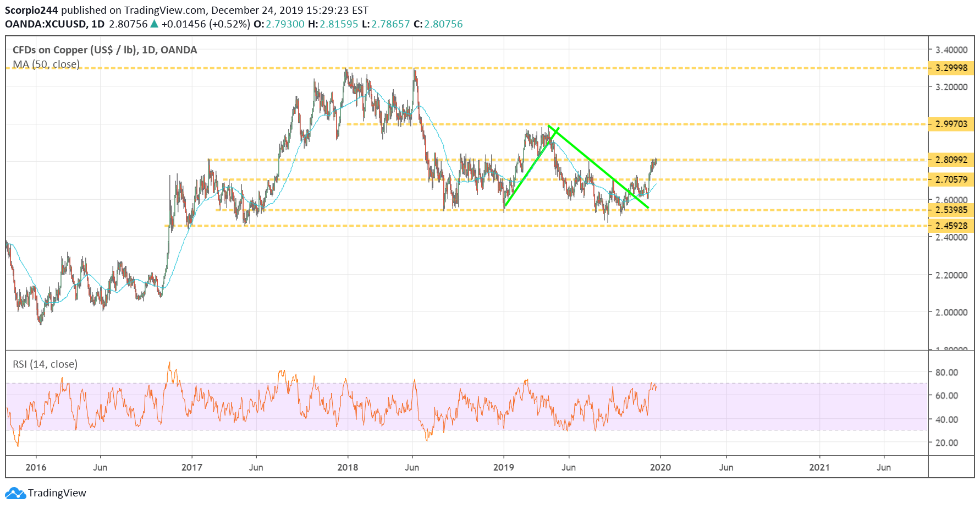Click the 2017 label on time axis
This screenshot has height=508, width=980.
192,468
